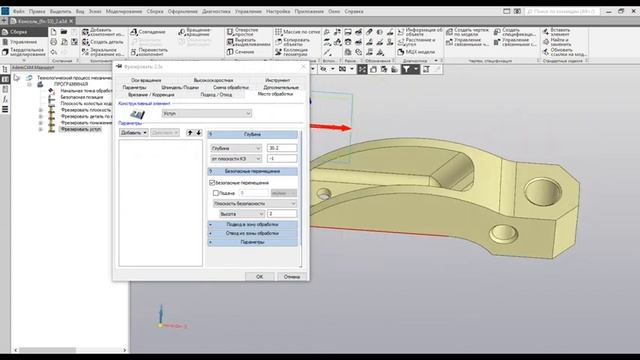
Task: Apply the Совпадение mate tool
Action: 148,32
